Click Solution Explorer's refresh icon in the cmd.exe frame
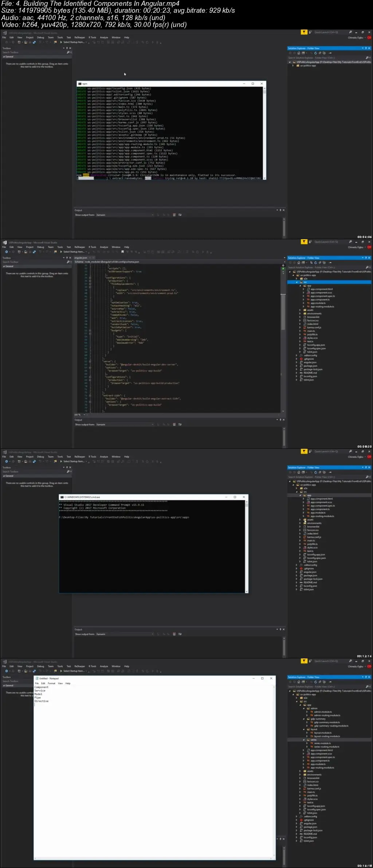Viewport: 373px width, 868px height. pos(315,472)
